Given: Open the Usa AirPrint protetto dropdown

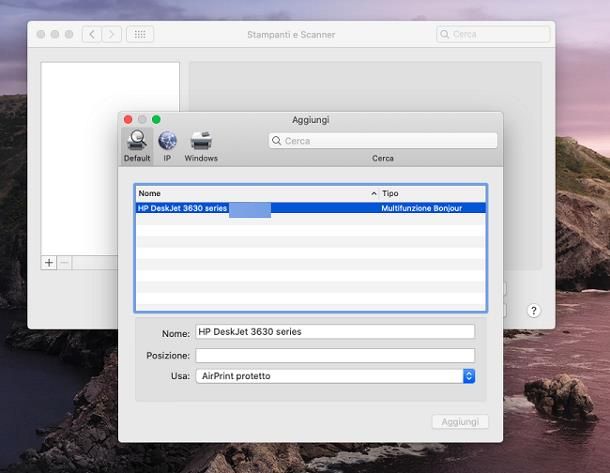Looking at the screenshot, I should pyautogui.click(x=335, y=376).
